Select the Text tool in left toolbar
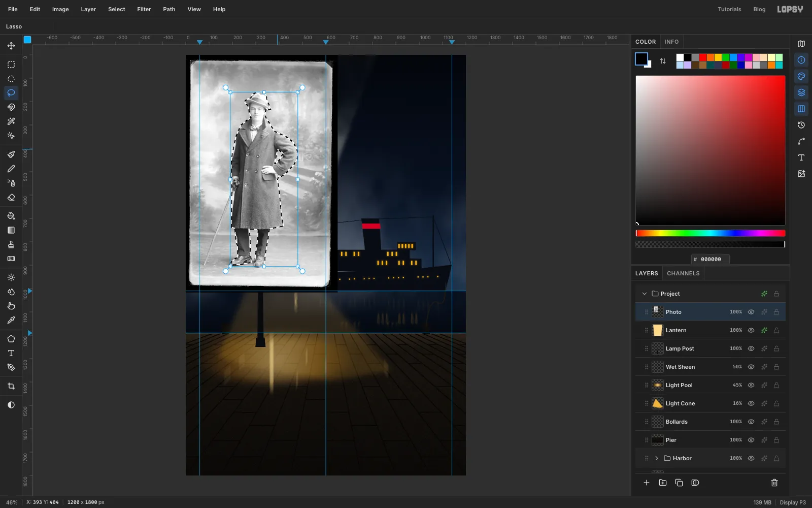This screenshot has height=508, width=812. coord(11,353)
